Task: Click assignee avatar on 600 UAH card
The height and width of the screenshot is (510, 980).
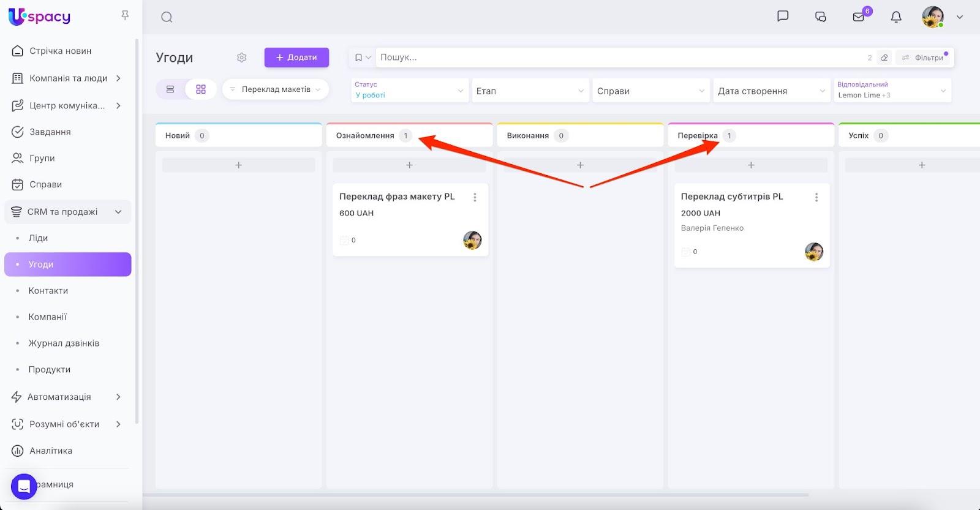Action: click(472, 240)
